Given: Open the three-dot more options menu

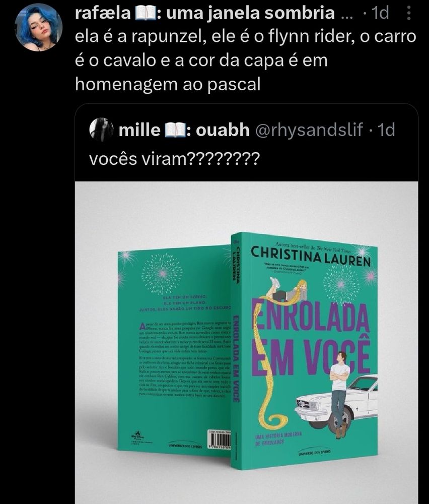Looking at the screenshot, I should pos(409,13).
